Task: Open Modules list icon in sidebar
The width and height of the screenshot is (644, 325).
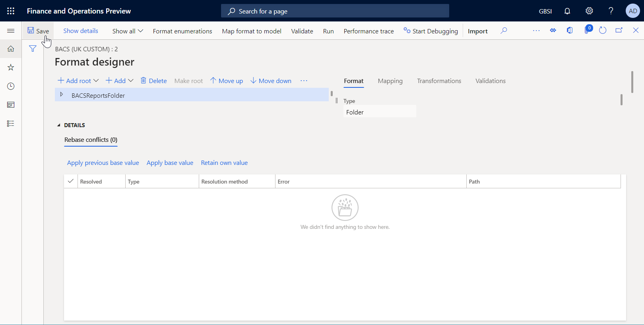Action: click(11, 124)
